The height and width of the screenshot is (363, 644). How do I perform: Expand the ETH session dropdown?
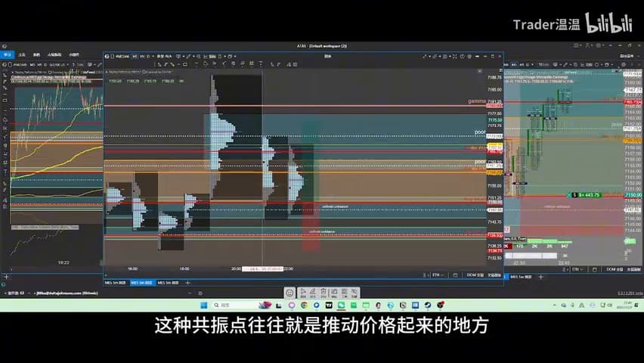click(438, 275)
